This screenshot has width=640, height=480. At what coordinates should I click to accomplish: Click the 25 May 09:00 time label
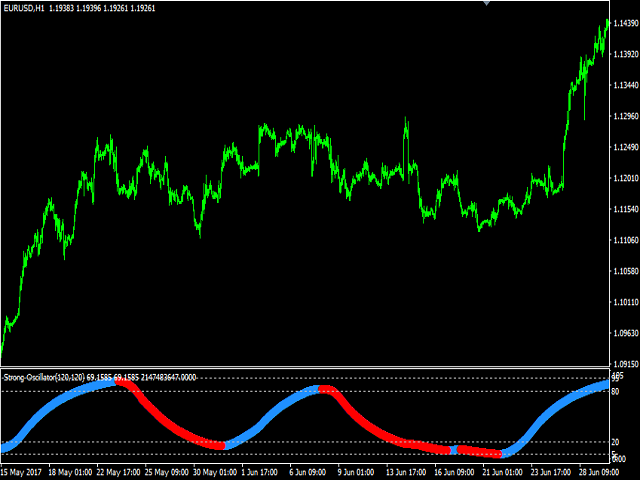click(x=167, y=473)
